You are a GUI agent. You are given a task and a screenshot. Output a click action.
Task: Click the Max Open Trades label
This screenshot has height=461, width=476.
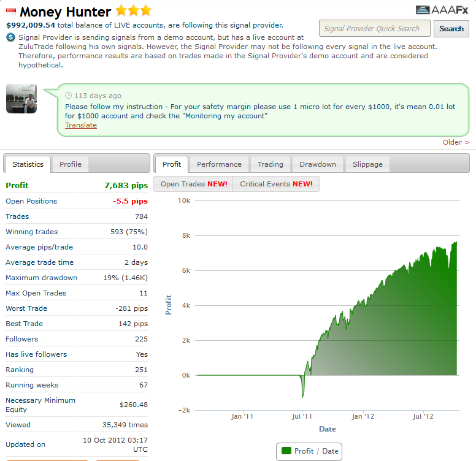[x=36, y=293]
